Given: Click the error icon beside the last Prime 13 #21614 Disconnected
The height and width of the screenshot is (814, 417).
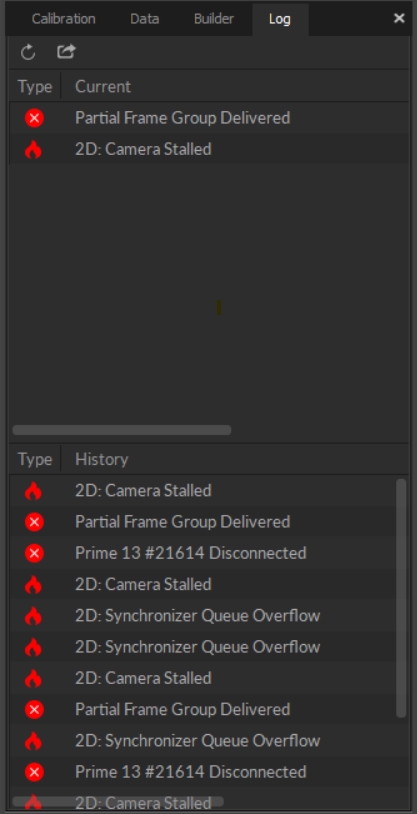Looking at the screenshot, I should pos(34,772).
